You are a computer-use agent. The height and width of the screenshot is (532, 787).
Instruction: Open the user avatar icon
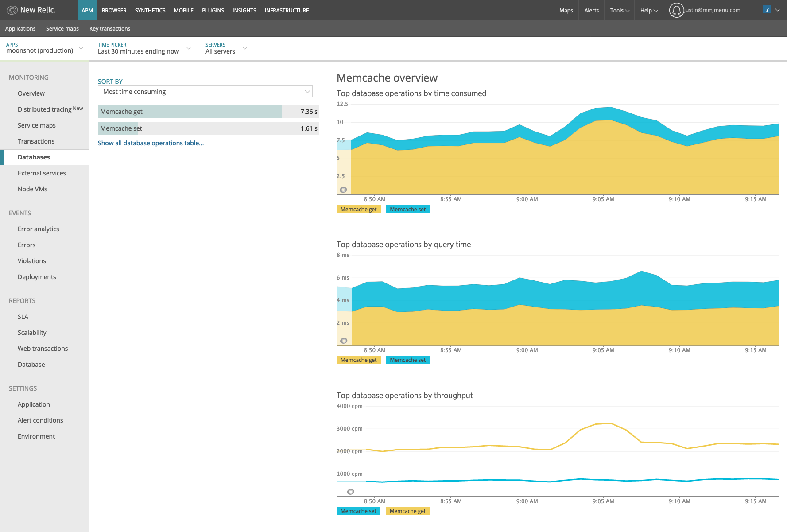[x=676, y=10]
